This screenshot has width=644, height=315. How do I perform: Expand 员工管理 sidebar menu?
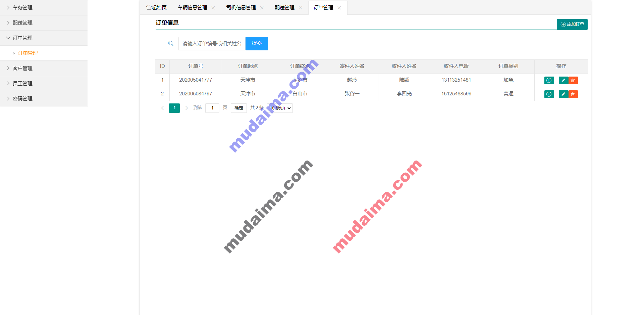44,83
